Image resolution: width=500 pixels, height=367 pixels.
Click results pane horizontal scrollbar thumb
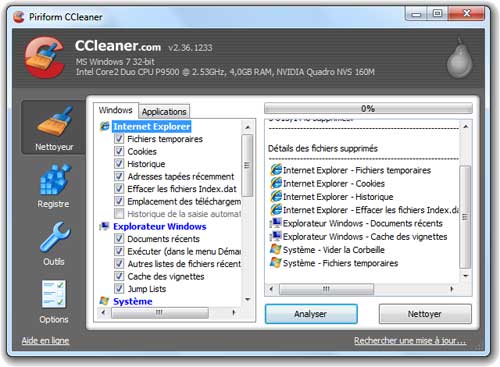point(326,289)
